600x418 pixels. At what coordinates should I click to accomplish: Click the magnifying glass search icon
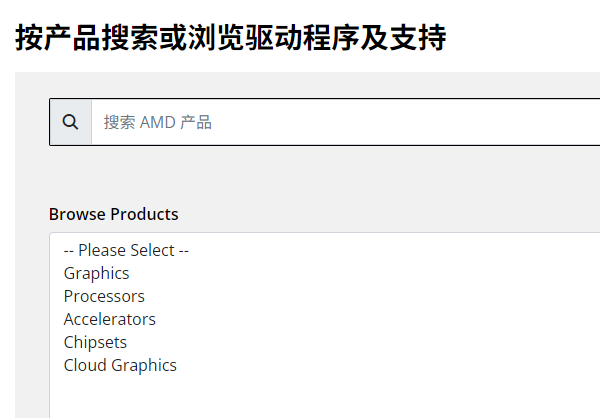point(70,122)
